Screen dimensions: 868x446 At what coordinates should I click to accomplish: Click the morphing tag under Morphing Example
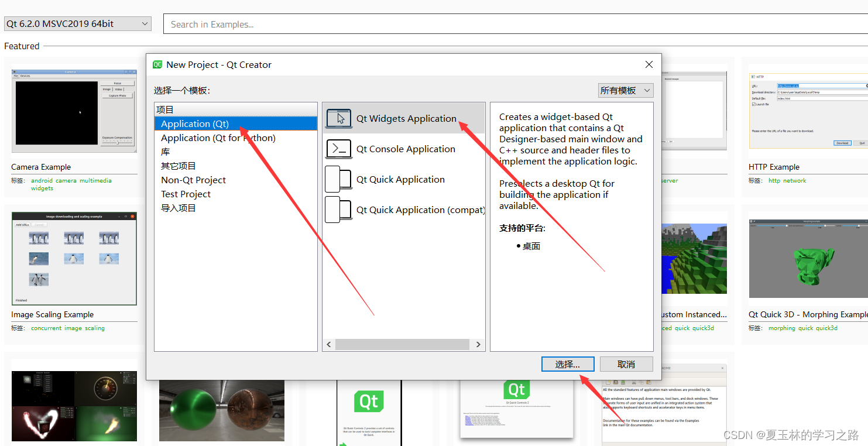click(x=782, y=328)
